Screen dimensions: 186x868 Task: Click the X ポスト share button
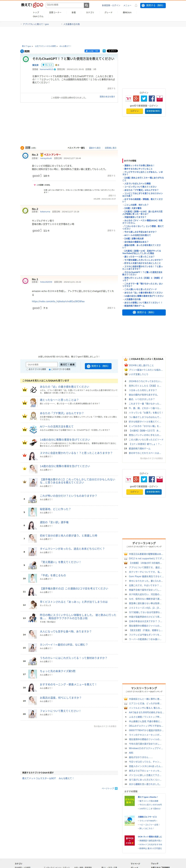coord(112,51)
